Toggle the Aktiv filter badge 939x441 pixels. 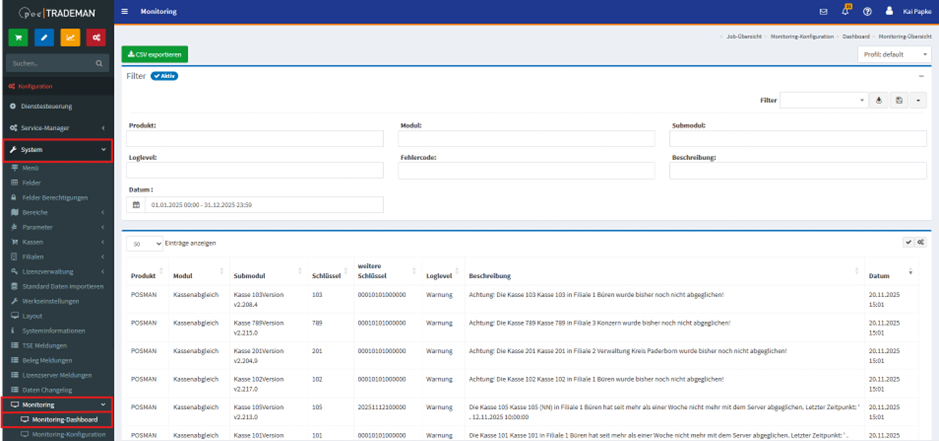[164, 76]
